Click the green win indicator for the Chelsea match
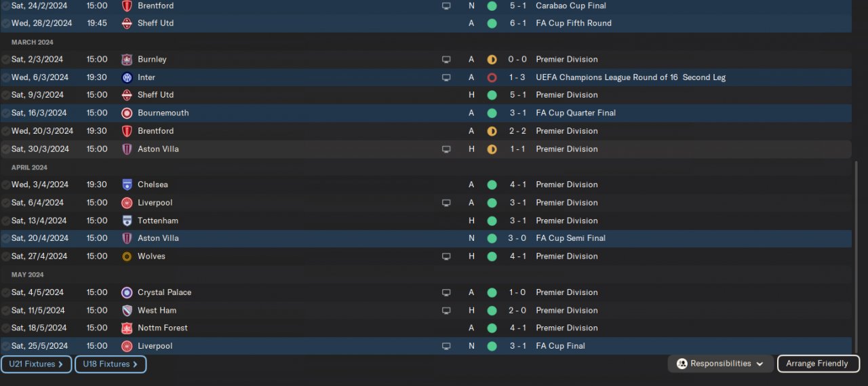868x386 pixels. [x=492, y=185]
